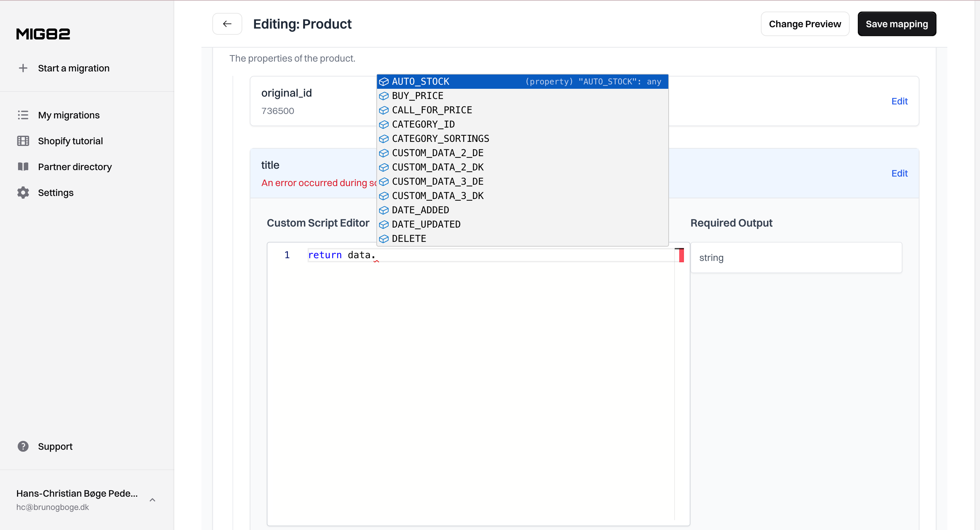Open Support page
This screenshot has width=980, height=530.
55,446
